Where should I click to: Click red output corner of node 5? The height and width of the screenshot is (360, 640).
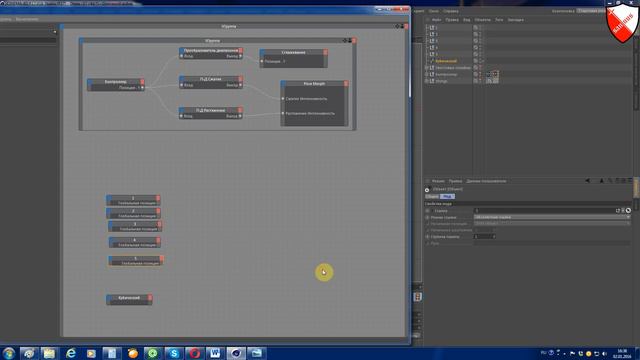point(162,259)
